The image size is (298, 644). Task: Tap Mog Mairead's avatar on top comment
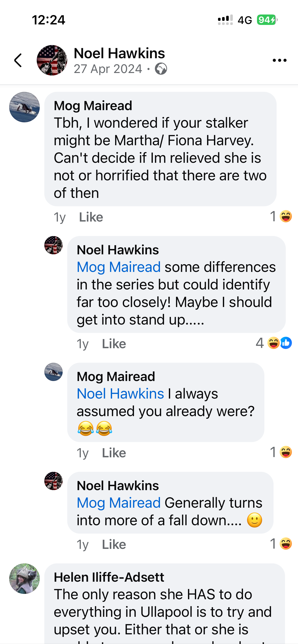click(24, 107)
